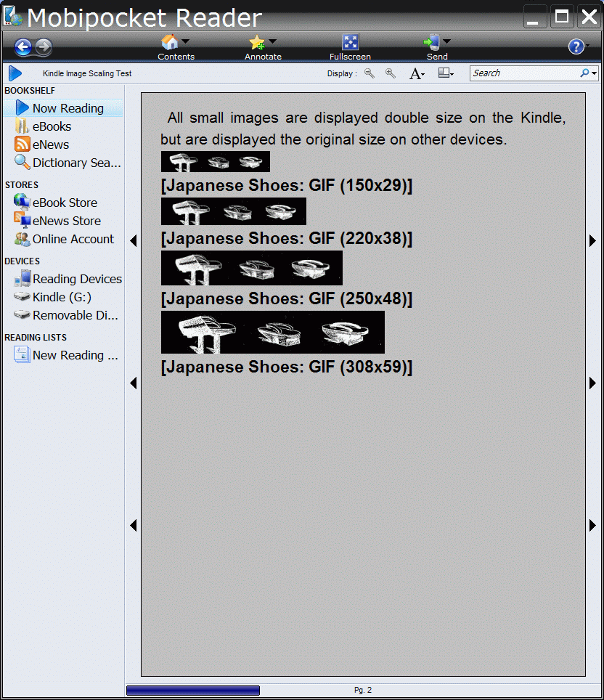Screen dimensions: 604x700
Task: Turn page forward with middle right arrow
Action: tap(592, 383)
